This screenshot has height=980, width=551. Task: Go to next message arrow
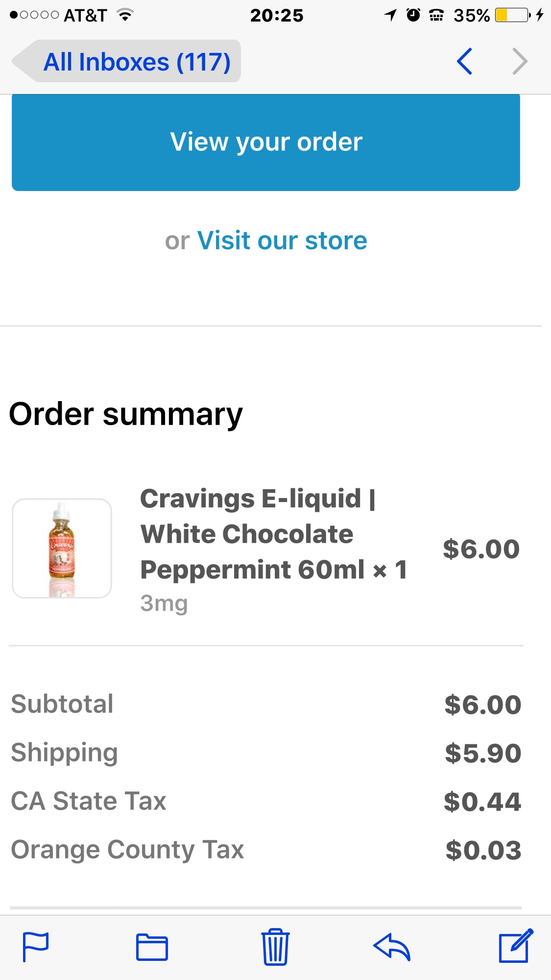click(x=519, y=61)
